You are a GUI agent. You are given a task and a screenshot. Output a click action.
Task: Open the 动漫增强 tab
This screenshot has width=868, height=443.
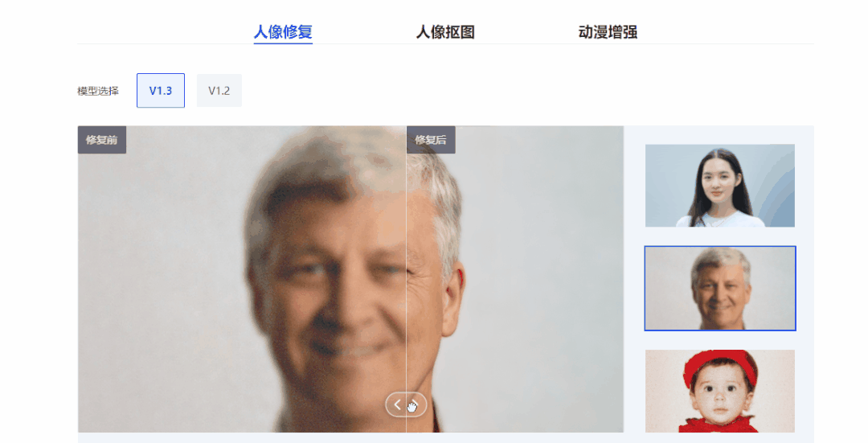[608, 32]
